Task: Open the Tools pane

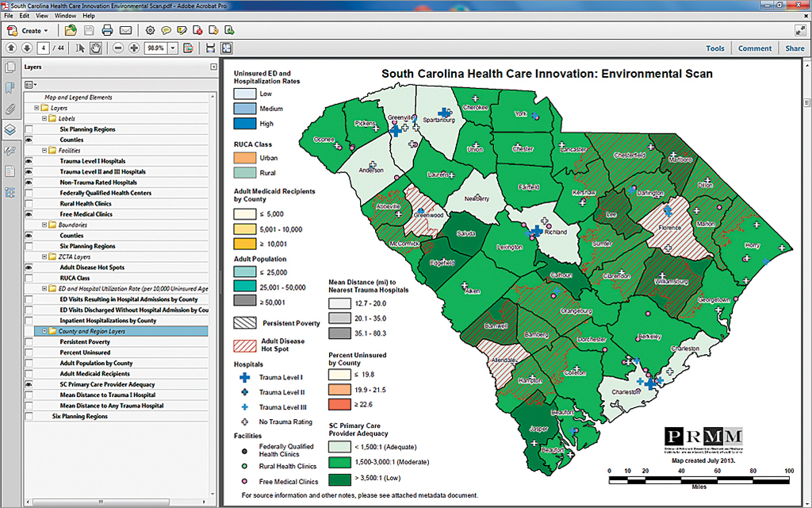Action: point(715,48)
